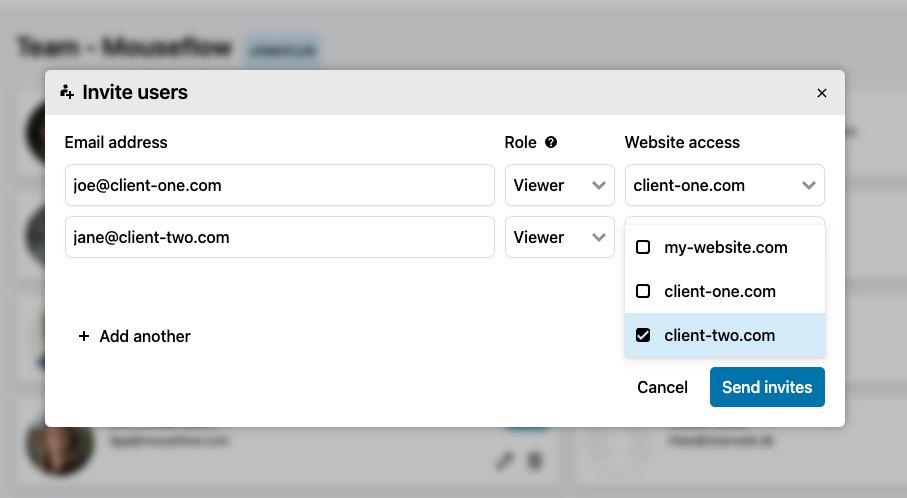Screen dimensions: 907x498
Task: Click the trash delete icon behind the dialog
Action: point(534,461)
